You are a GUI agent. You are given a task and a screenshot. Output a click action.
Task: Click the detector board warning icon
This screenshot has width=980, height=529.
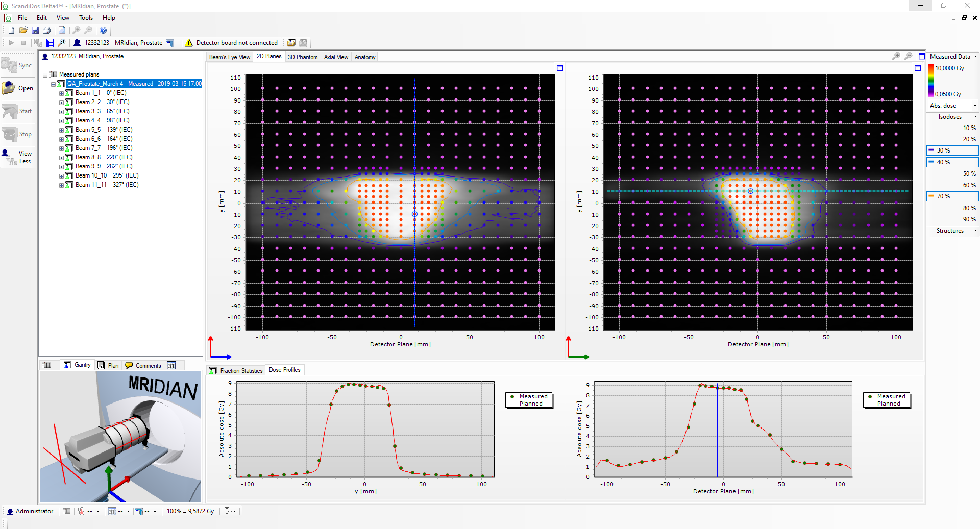189,43
